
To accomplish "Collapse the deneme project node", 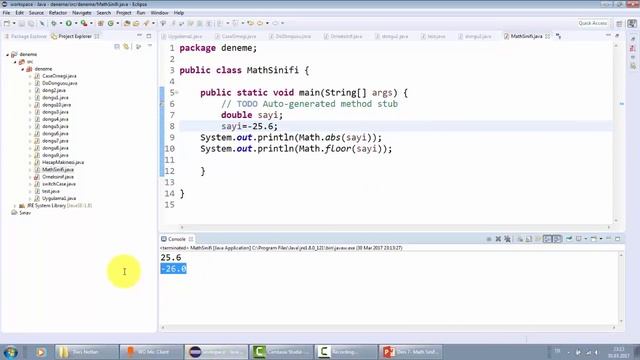I will point(7,54).
